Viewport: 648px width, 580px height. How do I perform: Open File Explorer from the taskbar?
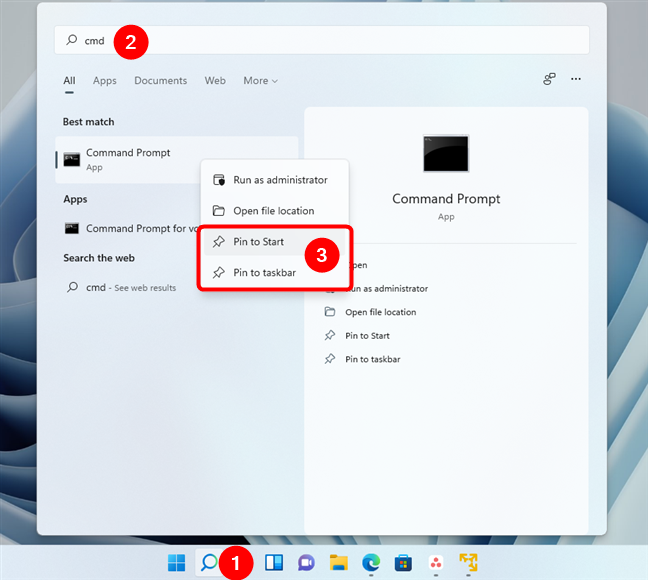(x=338, y=563)
